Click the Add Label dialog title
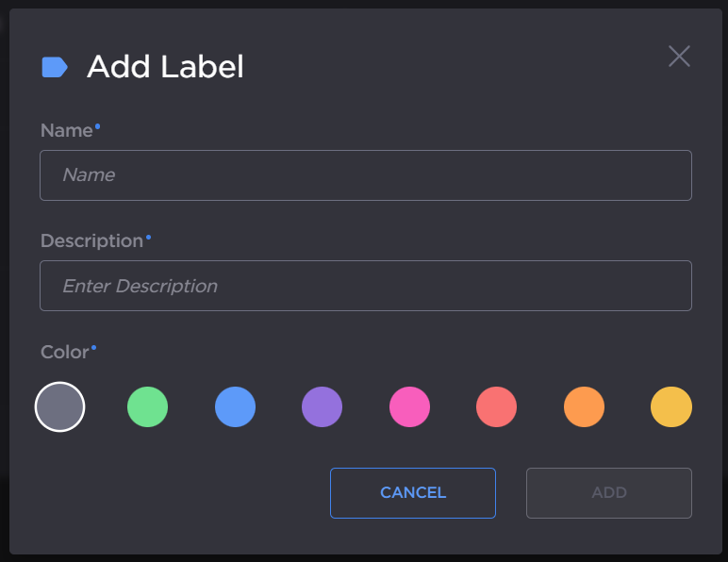The image size is (728, 562). pyautogui.click(x=165, y=67)
